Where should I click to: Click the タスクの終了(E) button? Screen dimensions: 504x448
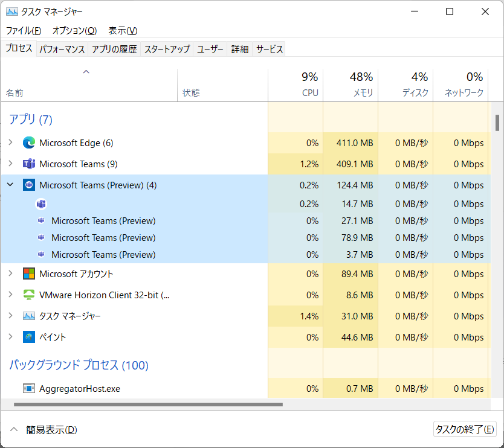465,429
